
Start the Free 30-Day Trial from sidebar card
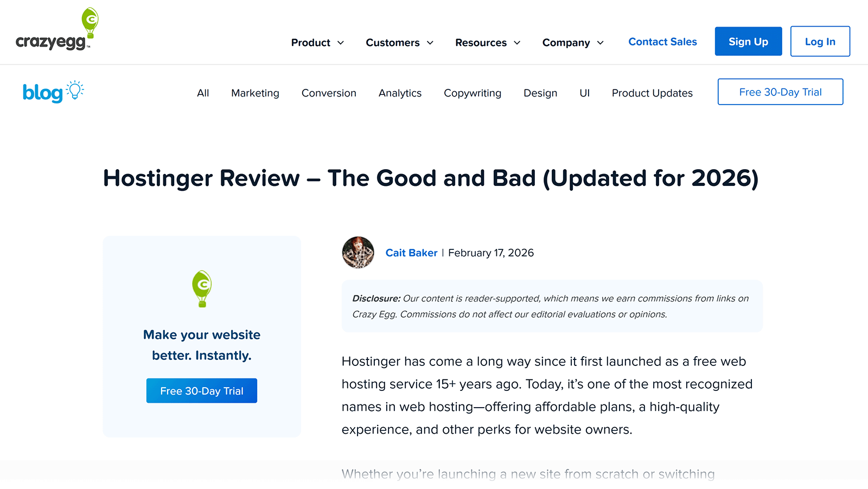201,390
